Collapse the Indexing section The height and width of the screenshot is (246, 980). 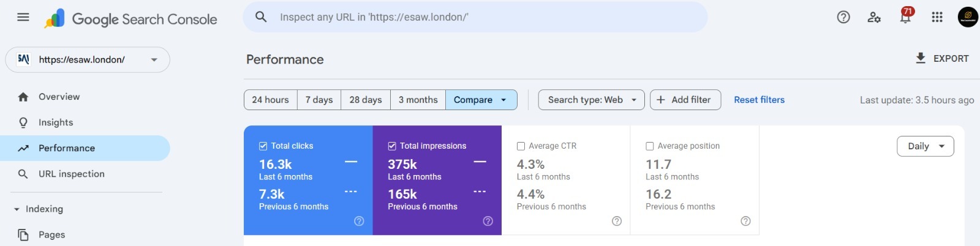point(17,209)
